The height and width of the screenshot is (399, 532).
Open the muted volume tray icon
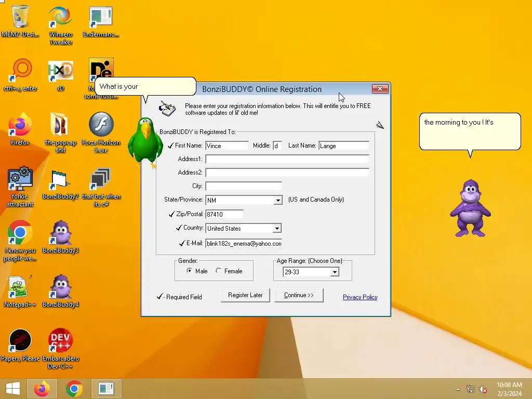point(483,389)
